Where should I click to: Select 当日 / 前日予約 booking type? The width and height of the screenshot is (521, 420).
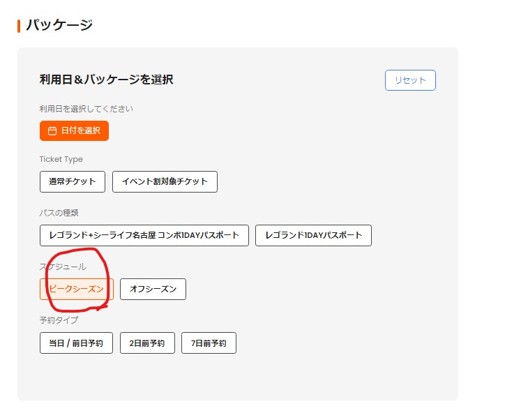tap(76, 343)
